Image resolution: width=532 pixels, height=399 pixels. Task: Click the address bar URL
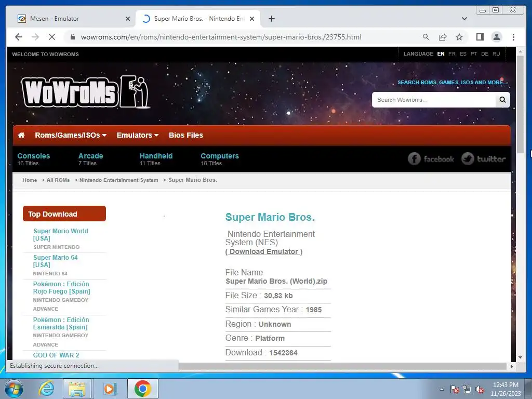221,37
